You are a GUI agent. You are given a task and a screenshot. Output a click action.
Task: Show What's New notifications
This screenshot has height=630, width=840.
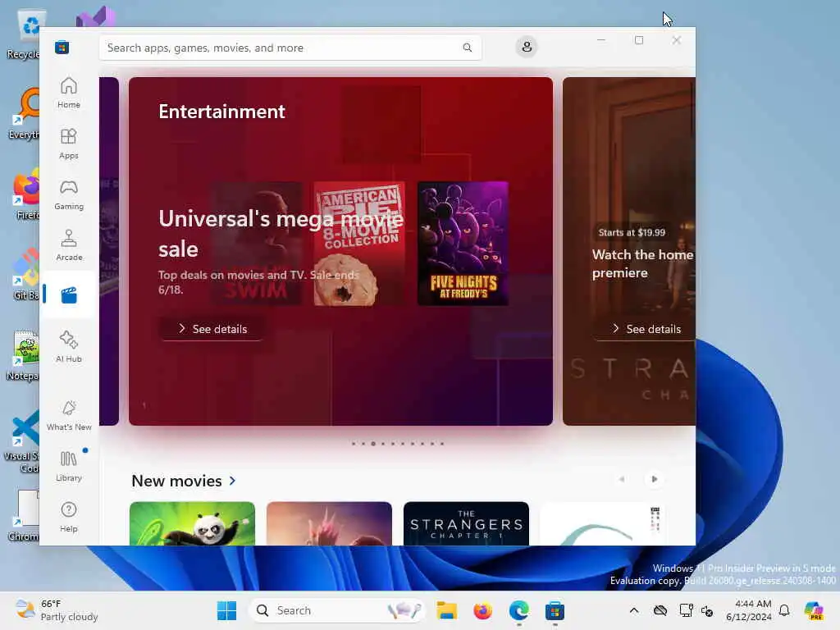click(x=69, y=415)
